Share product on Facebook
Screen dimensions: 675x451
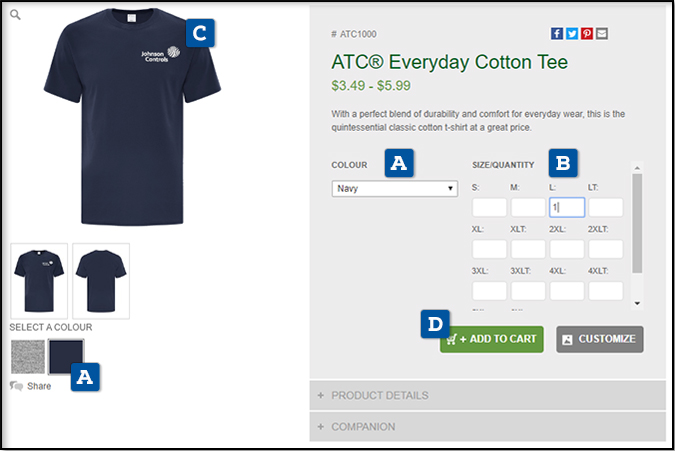click(557, 34)
